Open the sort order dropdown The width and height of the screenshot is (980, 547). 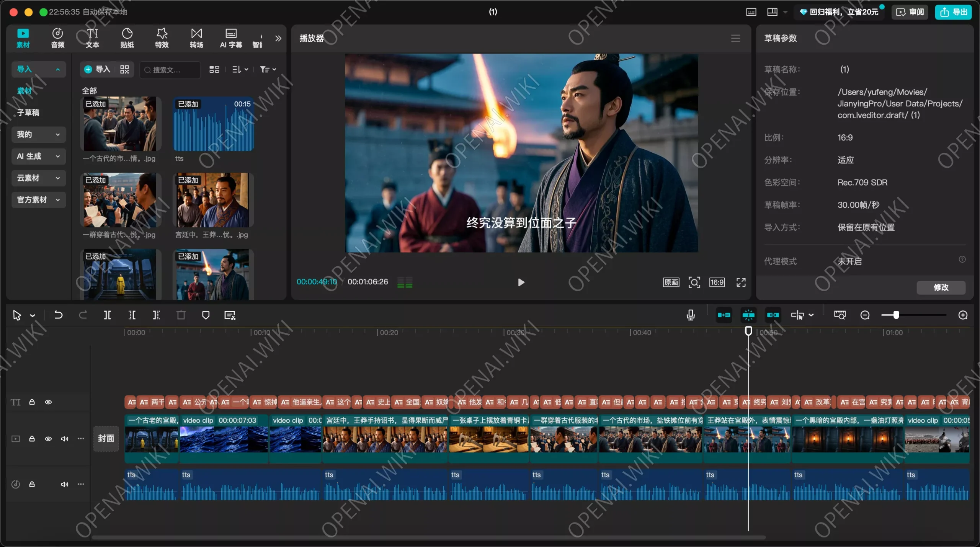point(240,69)
